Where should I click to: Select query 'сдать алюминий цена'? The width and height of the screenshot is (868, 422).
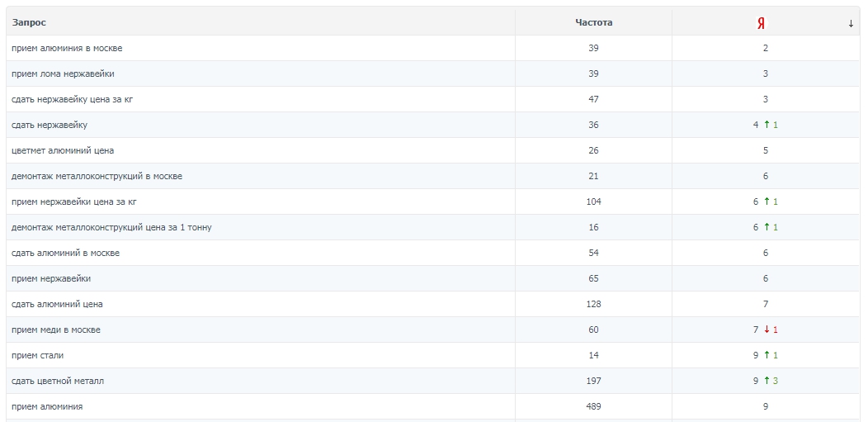pos(57,304)
